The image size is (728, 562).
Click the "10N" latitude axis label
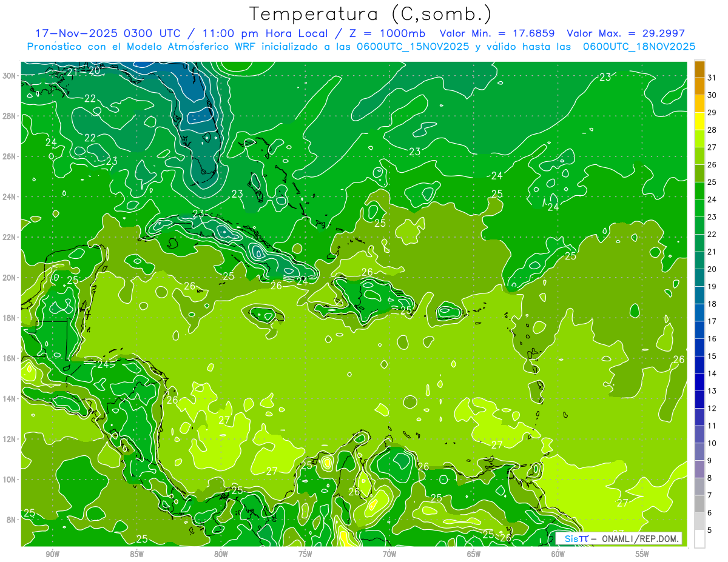(9, 479)
